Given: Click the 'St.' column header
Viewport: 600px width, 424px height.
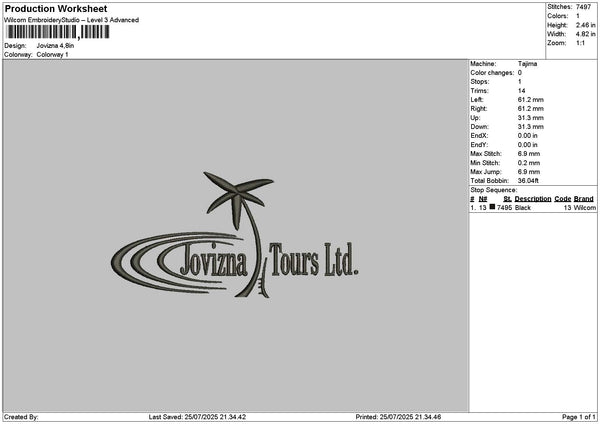Looking at the screenshot, I should pos(507,199).
